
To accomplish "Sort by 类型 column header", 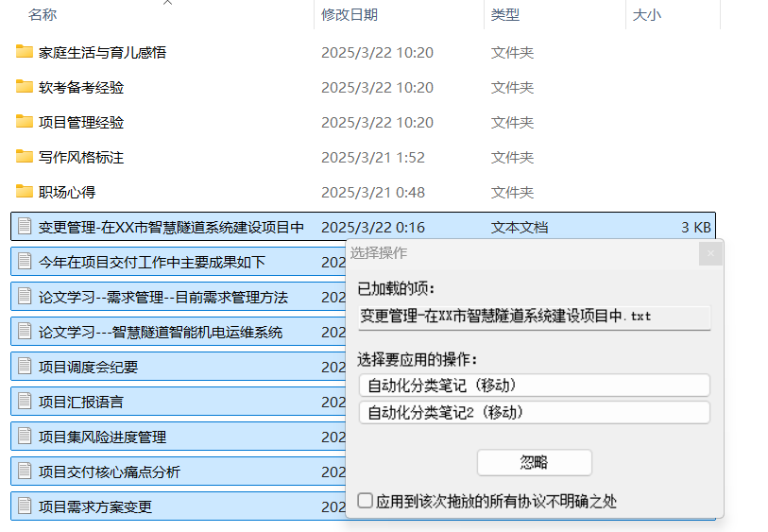I will [505, 15].
